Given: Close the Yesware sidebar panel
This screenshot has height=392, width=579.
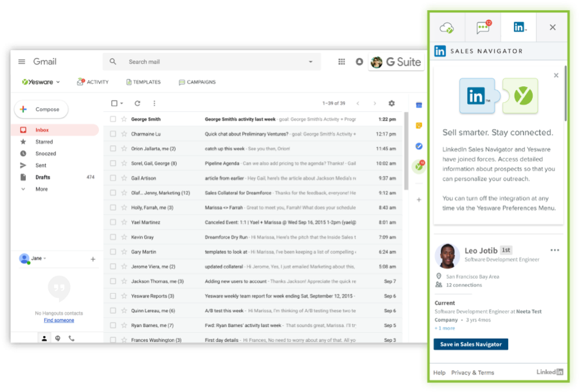Looking at the screenshot, I should pyautogui.click(x=553, y=28).
